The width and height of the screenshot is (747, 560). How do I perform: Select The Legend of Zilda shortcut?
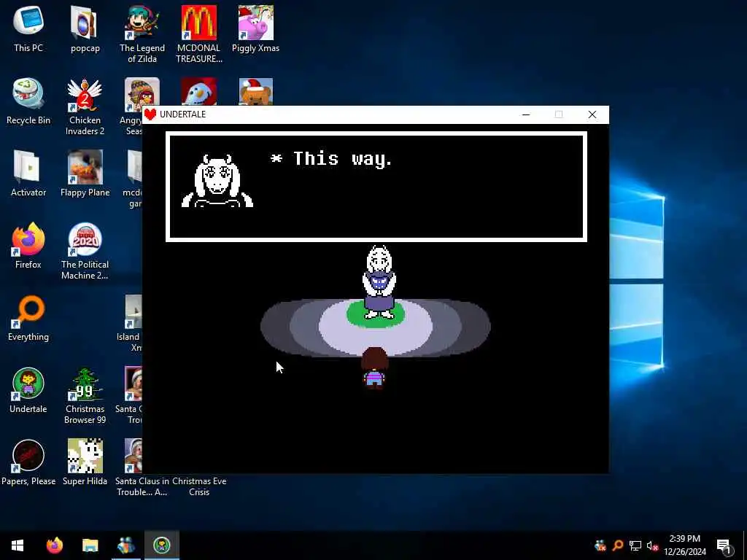(x=142, y=34)
